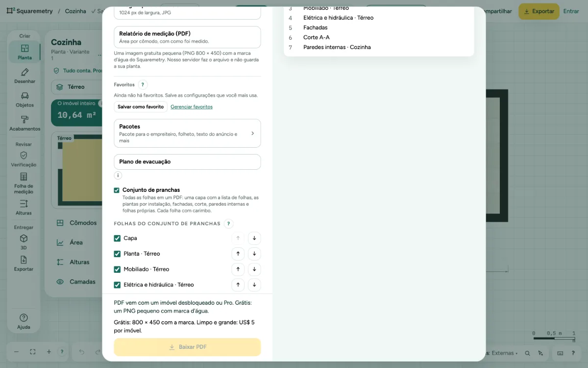The height and width of the screenshot is (368, 588).
Task: Move the Mobiliado · Térreo sheet down
Action: [254, 269]
